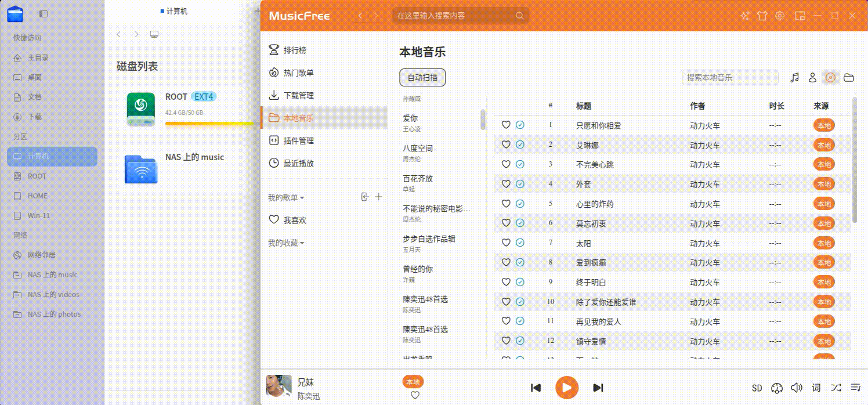Open 主目录 in file manager sidebar

[52, 57]
